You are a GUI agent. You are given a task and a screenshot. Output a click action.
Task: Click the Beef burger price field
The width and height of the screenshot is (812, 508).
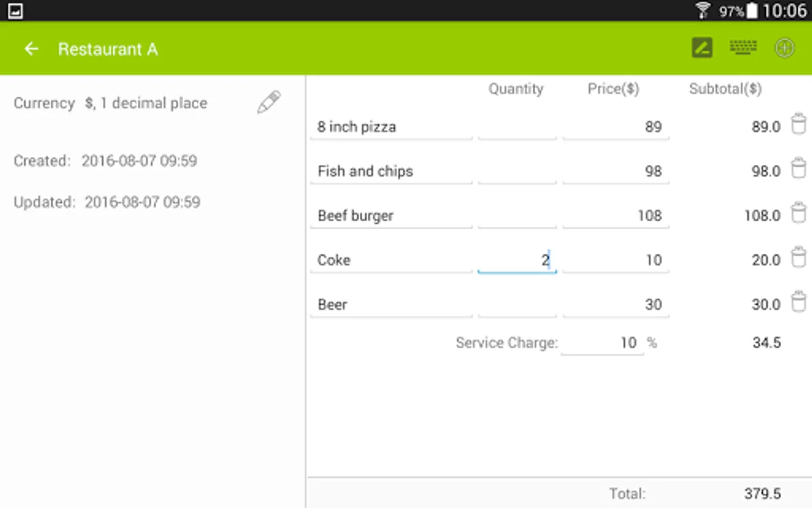pos(615,216)
